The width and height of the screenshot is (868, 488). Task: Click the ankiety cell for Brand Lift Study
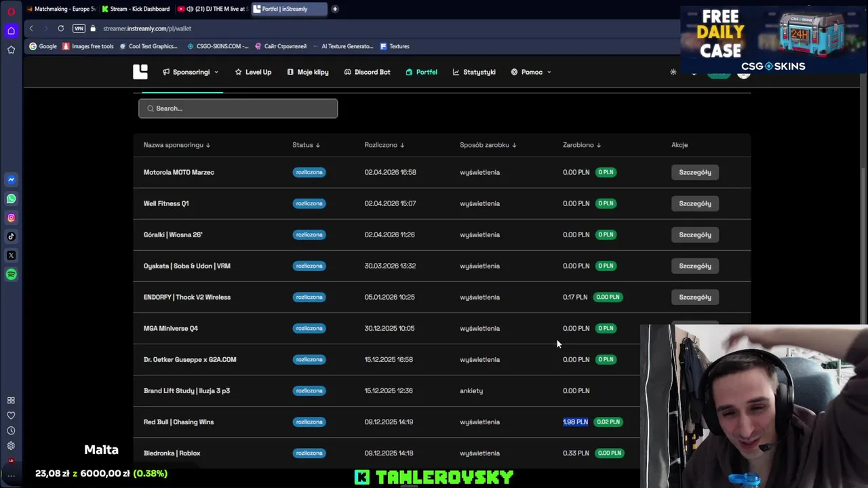pyautogui.click(x=471, y=390)
